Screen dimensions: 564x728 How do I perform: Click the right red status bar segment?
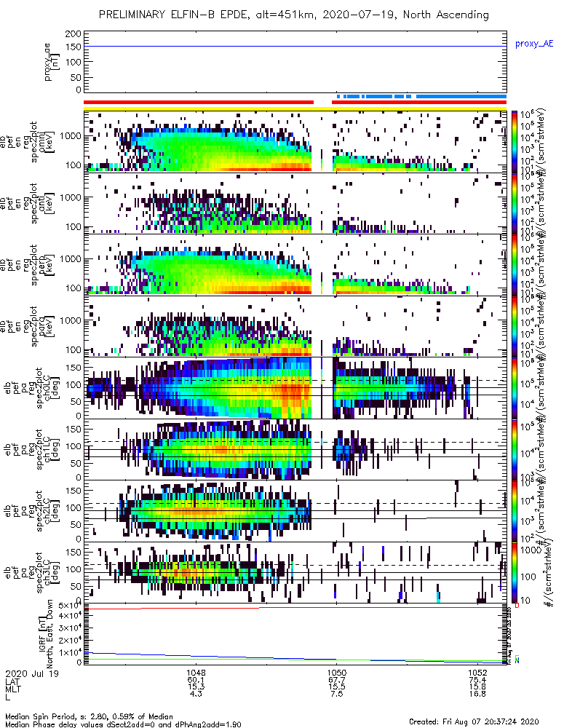pyautogui.click(x=419, y=102)
